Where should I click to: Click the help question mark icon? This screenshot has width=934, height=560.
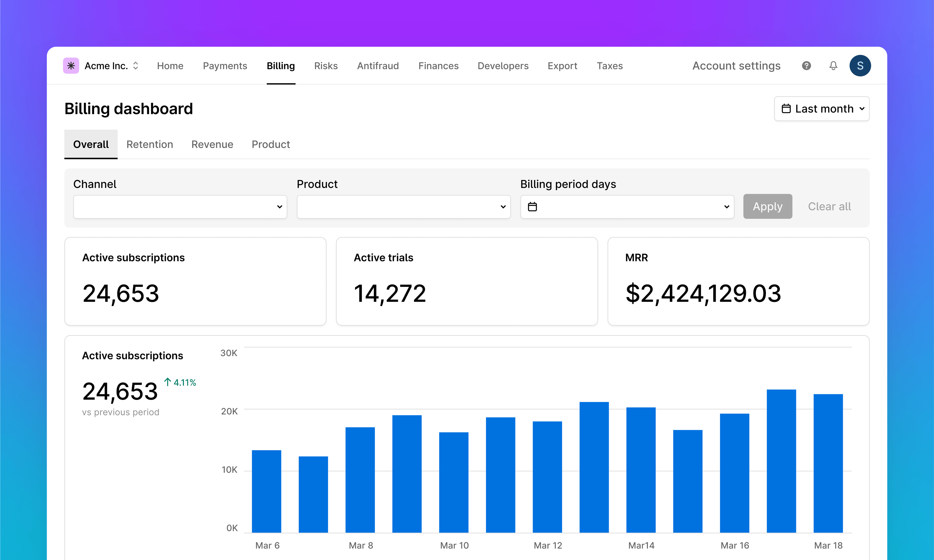[806, 66]
